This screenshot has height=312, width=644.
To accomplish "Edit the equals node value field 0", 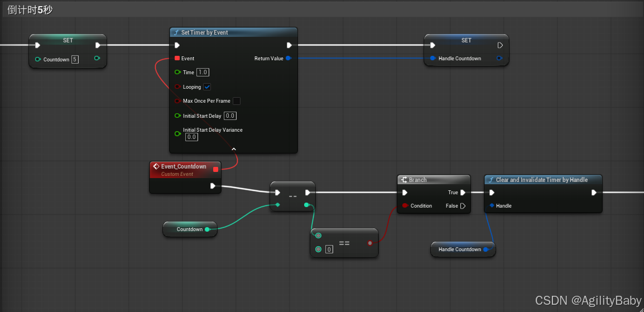I will pos(329,249).
